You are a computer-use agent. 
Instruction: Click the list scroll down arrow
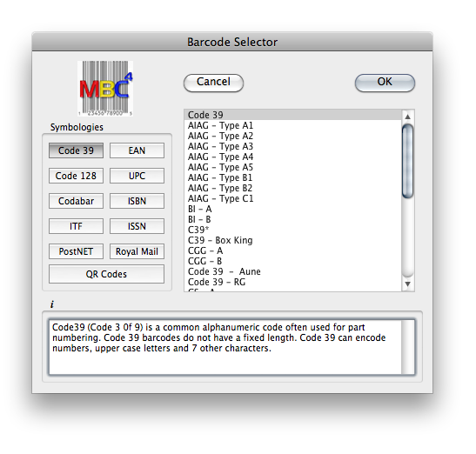click(408, 284)
